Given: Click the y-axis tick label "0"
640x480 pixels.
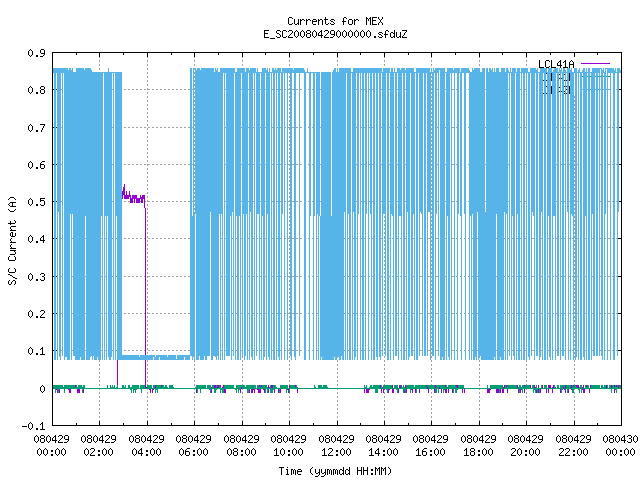Looking at the screenshot, I should tap(42, 389).
